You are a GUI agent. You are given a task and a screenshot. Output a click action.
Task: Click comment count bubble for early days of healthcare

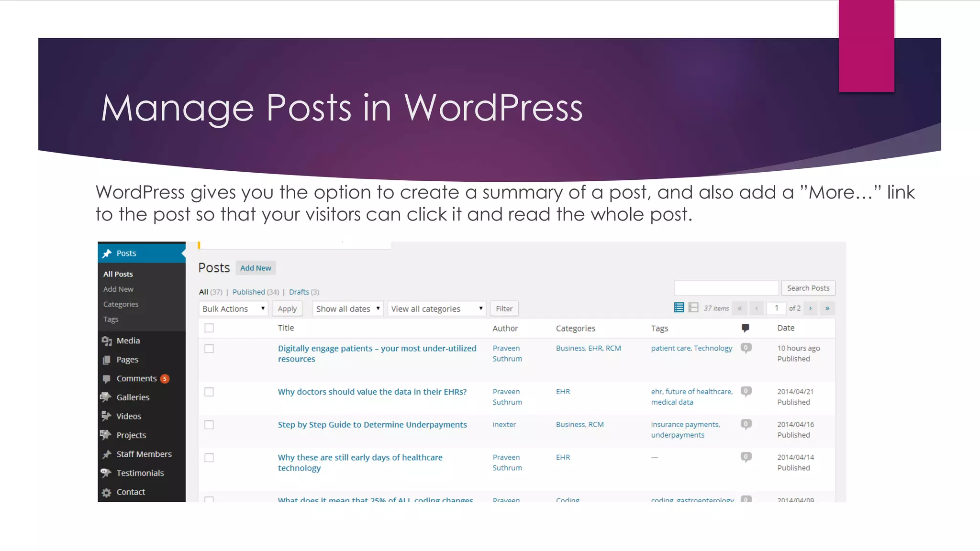pyautogui.click(x=746, y=457)
